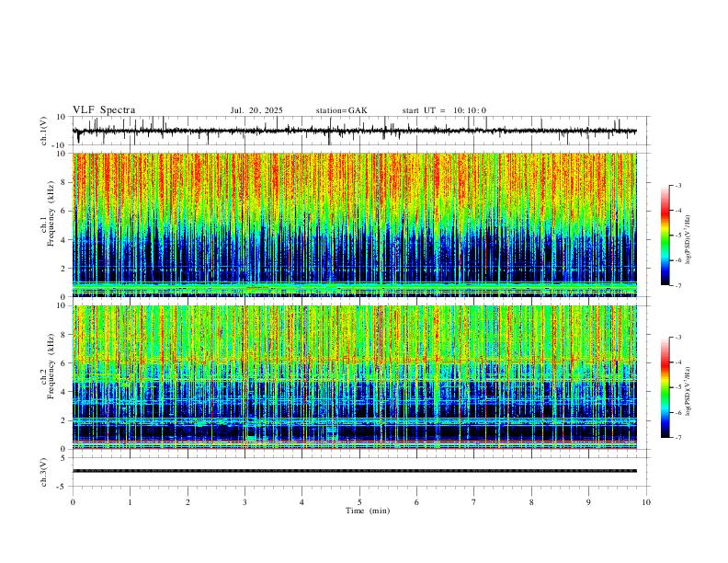Click the ch.2 'Frequency (kHz)' axis label
Viewport: 728px width, 563px height.
click(x=51, y=366)
